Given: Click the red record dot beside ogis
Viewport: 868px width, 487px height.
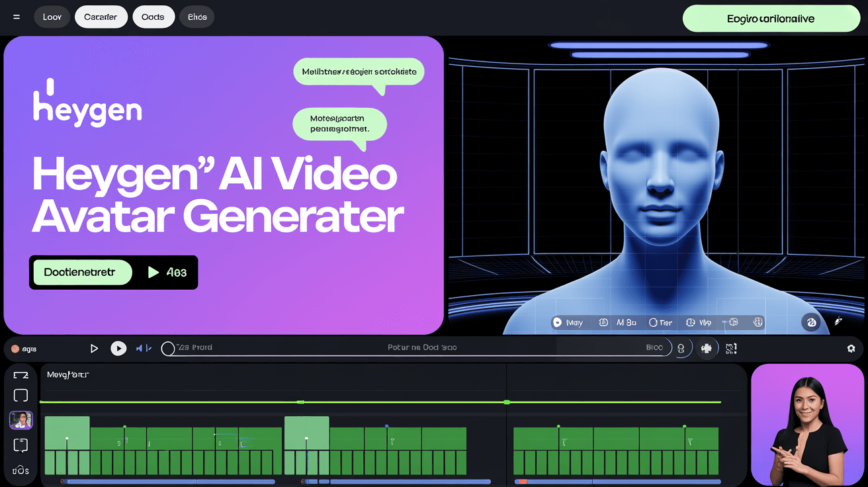Looking at the screenshot, I should coord(15,349).
